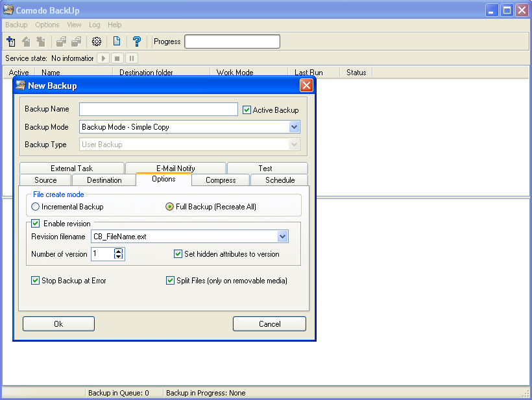Screen dimensions: 532x400
Task: Go to the Destination tab
Action: click(104, 180)
